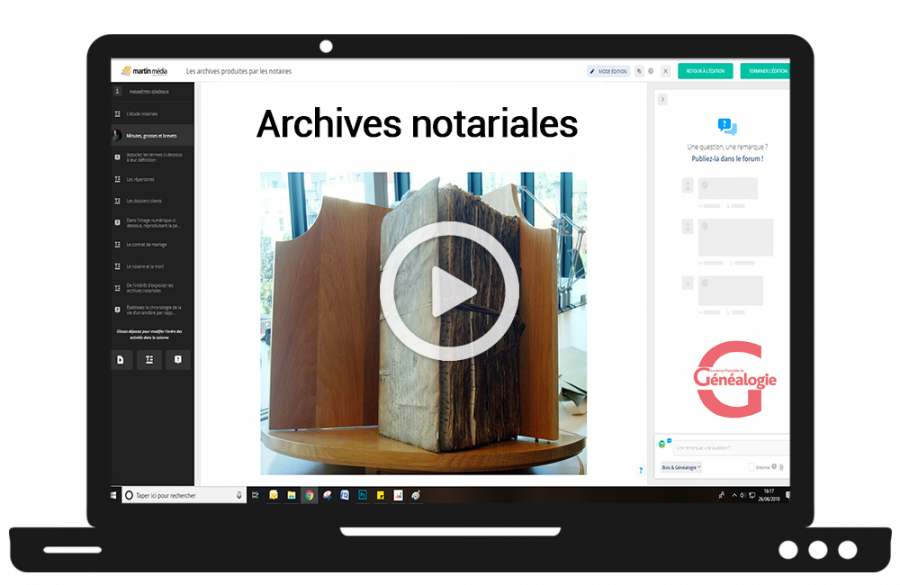Click the blue help question mark icon

pyautogui.click(x=641, y=470)
